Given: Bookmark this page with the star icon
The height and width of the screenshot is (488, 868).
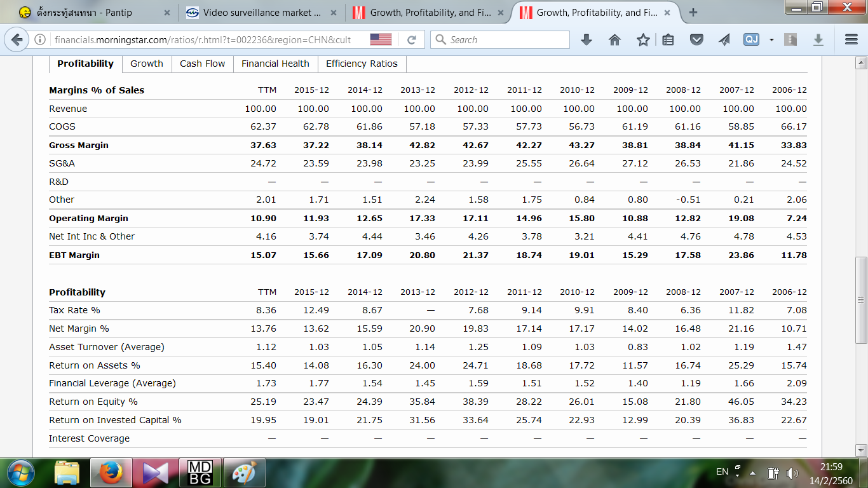Looking at the screenshot, I should tap(643, 40).
